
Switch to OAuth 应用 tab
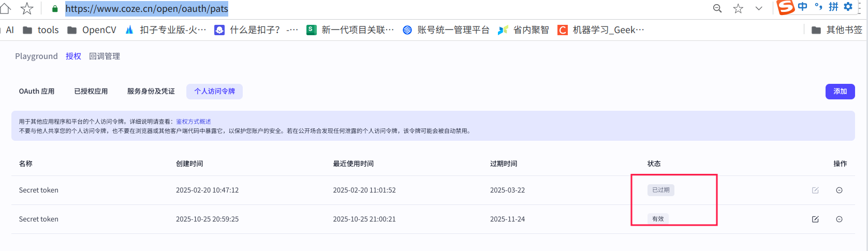click(x=37, y=91)
